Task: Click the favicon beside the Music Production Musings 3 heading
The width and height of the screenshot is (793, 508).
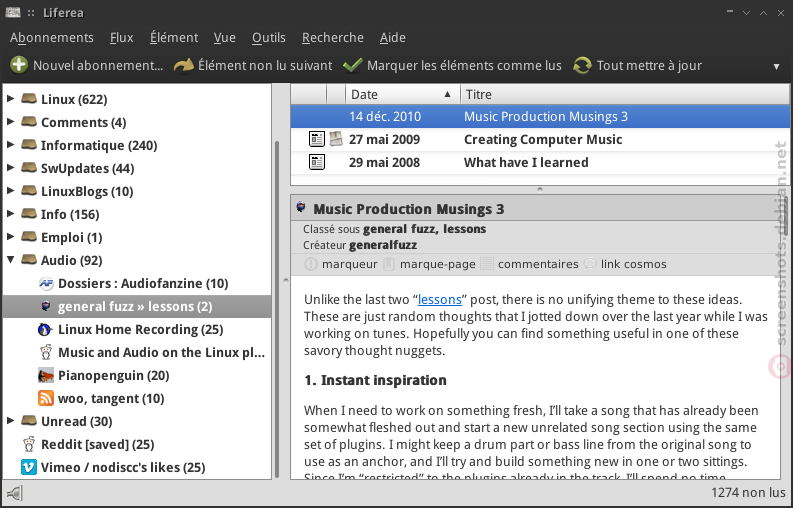Action: [x=301, y=207]
